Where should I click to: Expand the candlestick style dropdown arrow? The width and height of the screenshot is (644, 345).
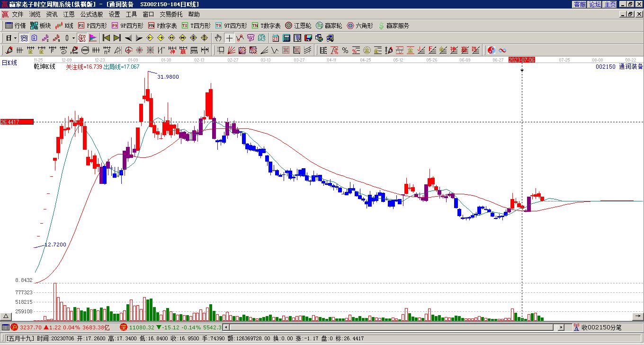73,38
